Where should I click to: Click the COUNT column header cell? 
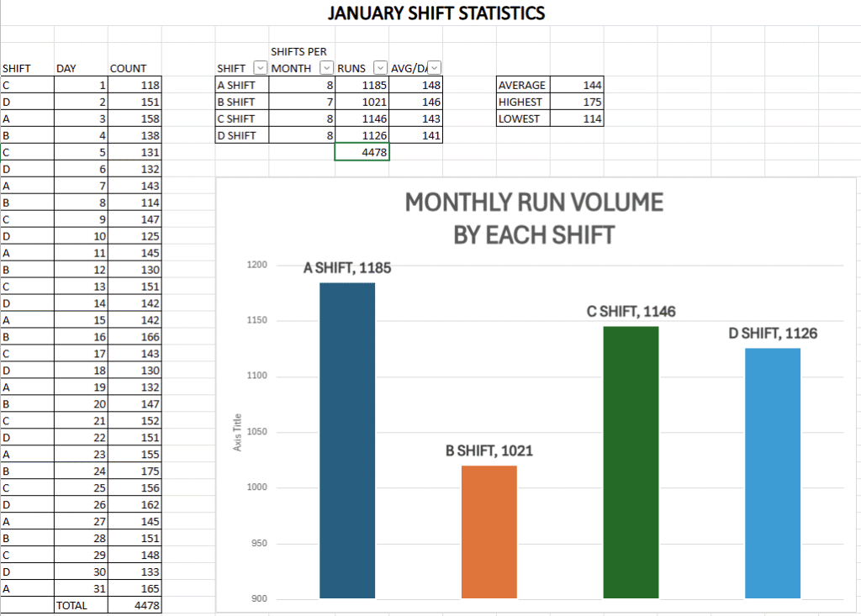tap(134, 68)
